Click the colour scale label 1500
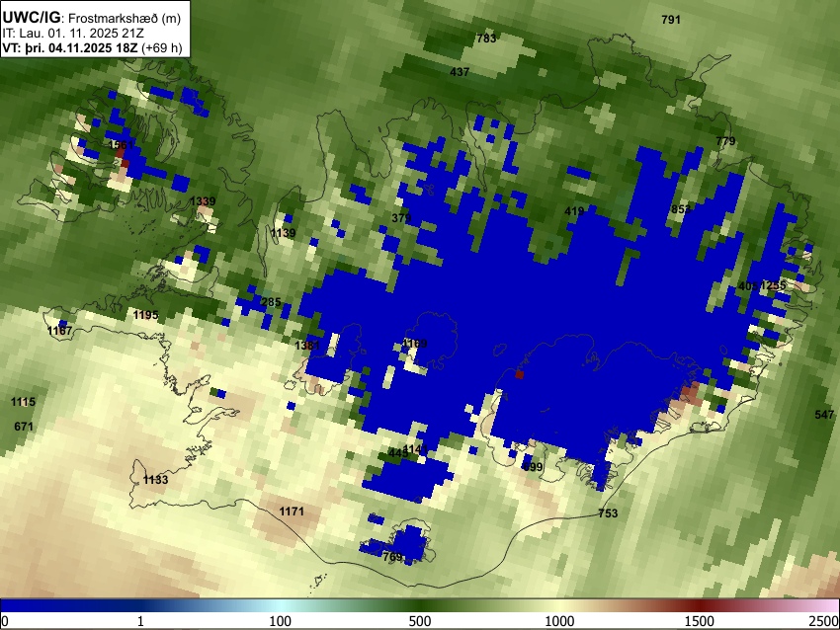The width and height of the screenshot is (840, 630). [x=700, y=621]
